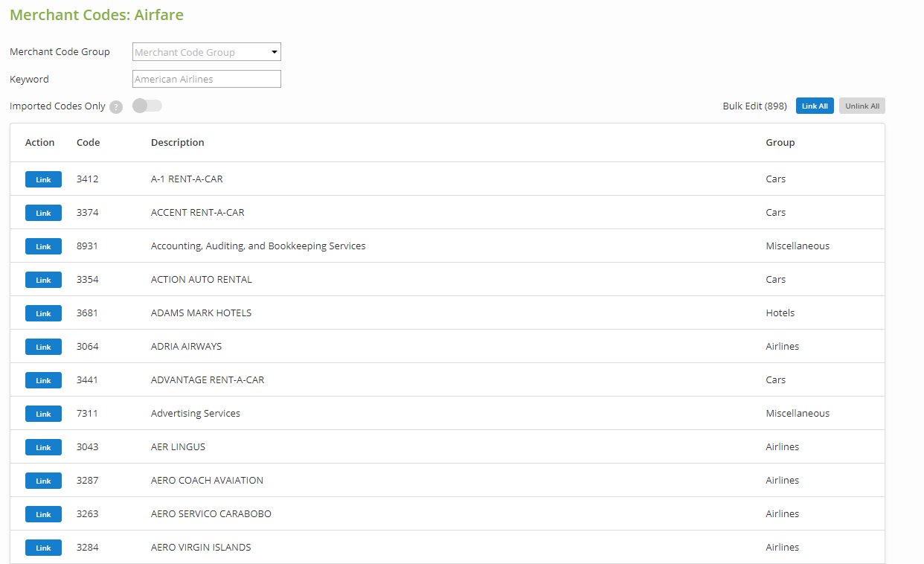Link the ADRIA AIRWAYS code

tap(43, 347)
